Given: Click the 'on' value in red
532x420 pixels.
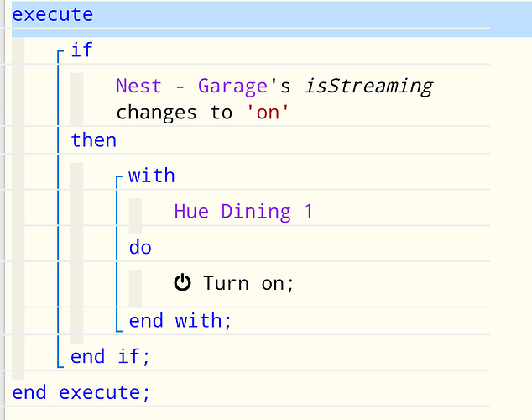Looking at the screenshot, I should point(268,113).
